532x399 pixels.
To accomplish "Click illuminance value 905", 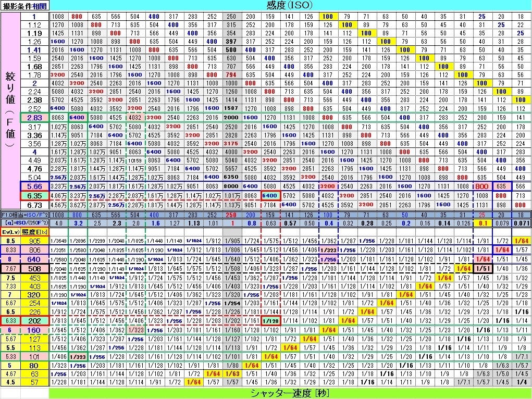I will click(34, 241).
